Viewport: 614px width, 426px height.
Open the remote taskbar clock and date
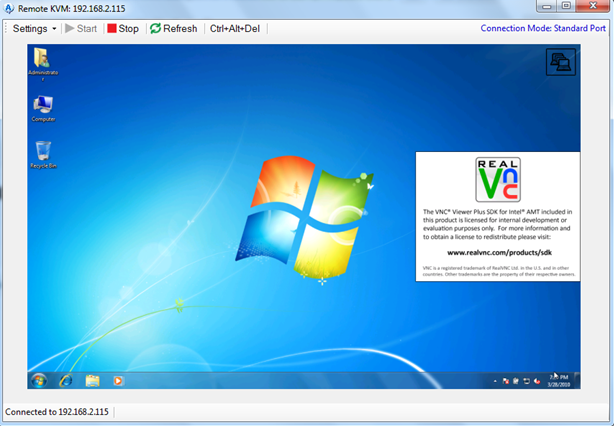(x=559, y=381)
